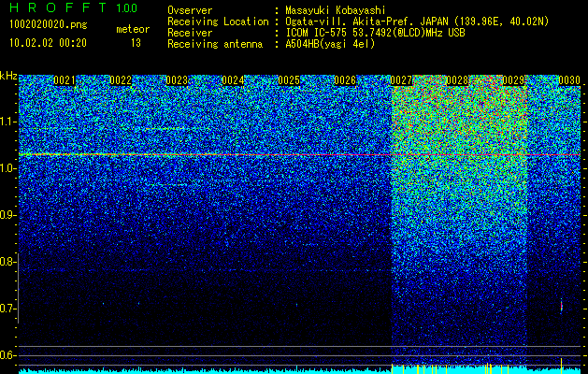Click the 0022 time marker
The height and width of the screenshot is (374, 588).
[121, 80]
